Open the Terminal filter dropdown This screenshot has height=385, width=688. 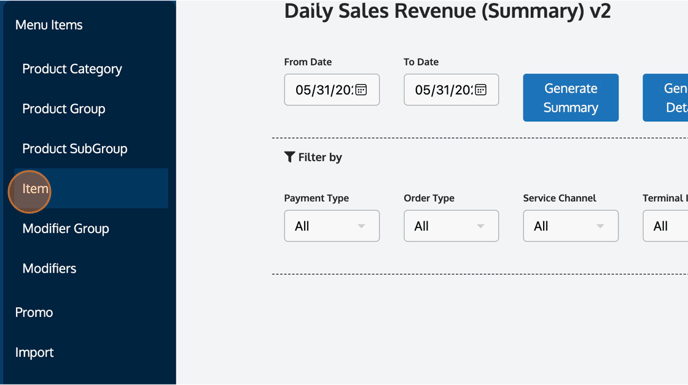(666, 226)
